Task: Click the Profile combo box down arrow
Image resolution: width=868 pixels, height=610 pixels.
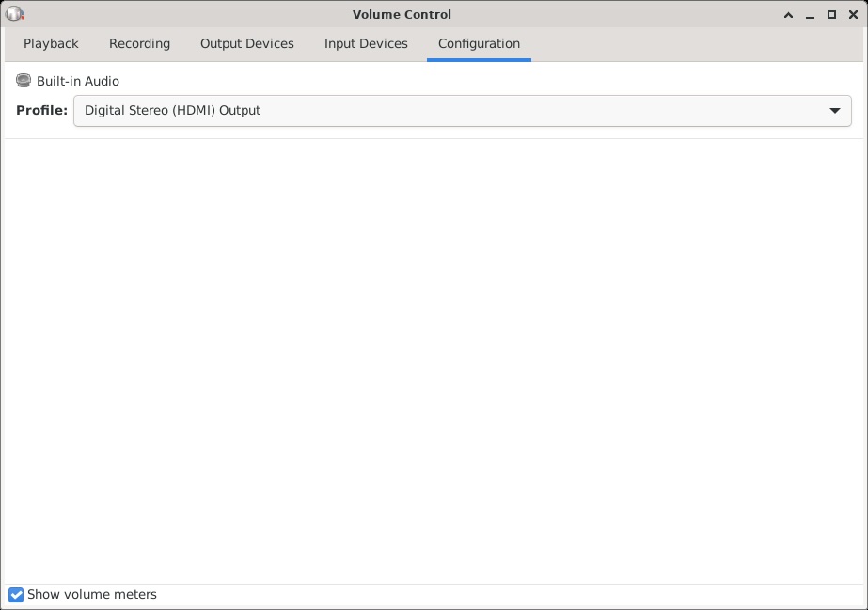Action: (834, 111)
